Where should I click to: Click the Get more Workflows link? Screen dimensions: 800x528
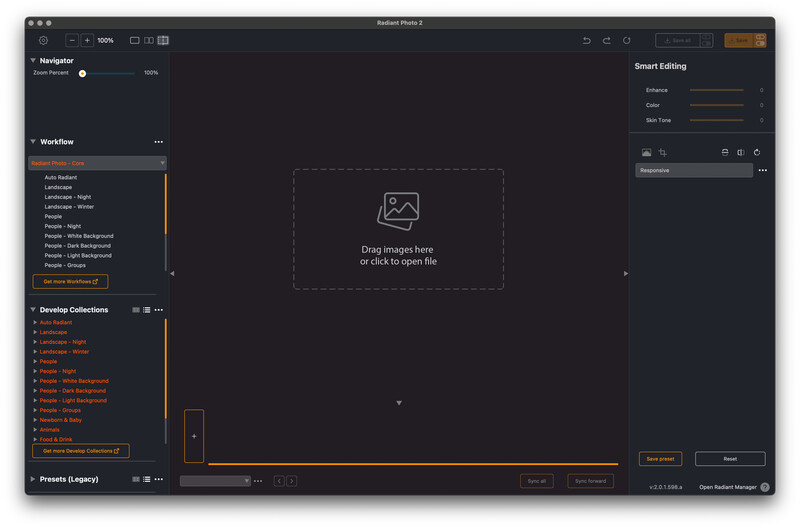click(70, 282)
